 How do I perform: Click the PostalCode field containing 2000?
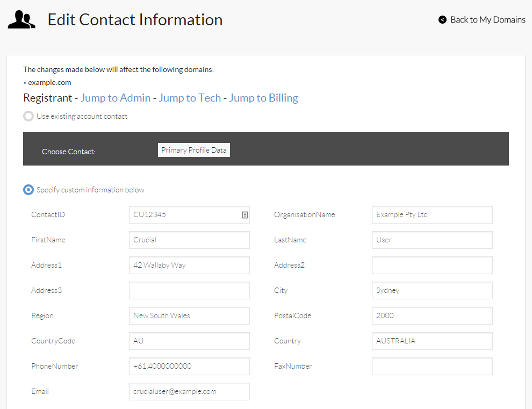click(432, 315)
